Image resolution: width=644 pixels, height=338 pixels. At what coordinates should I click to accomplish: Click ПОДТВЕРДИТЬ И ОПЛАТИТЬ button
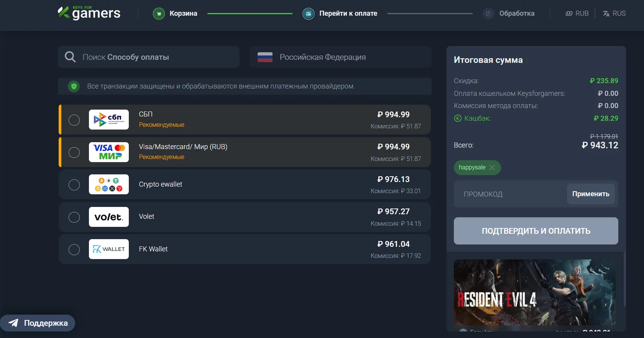tap(536, 231)
